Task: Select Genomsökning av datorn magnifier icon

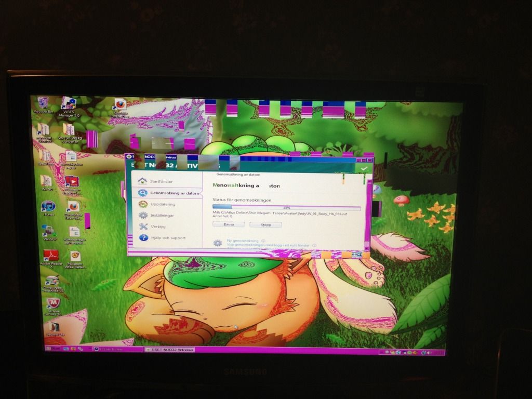Action: point(143,193)
